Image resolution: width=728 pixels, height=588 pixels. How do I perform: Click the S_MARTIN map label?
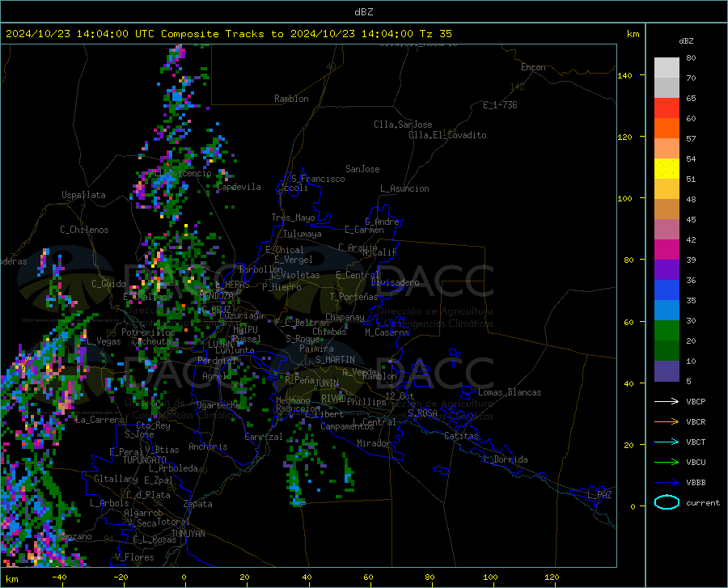tap(335, 360)
